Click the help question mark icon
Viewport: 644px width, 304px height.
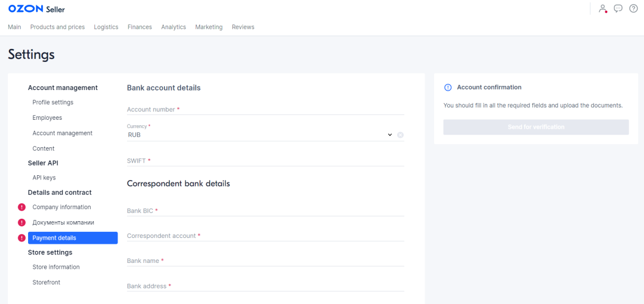633,8
